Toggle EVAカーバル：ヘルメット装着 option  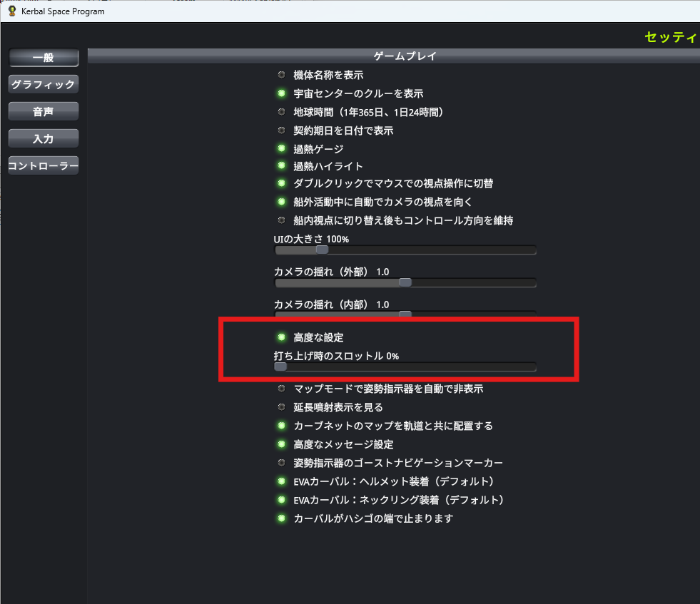(282, 481)
